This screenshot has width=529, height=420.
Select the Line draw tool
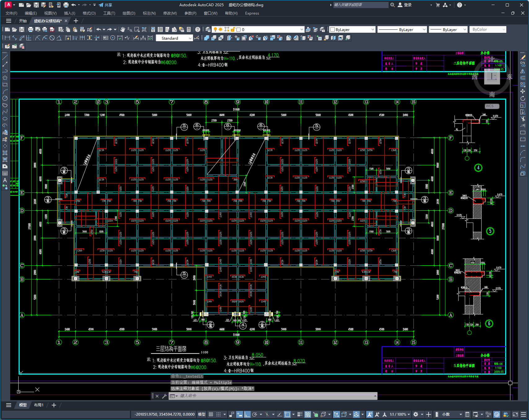pyautogui.click(x=5, y=57)
